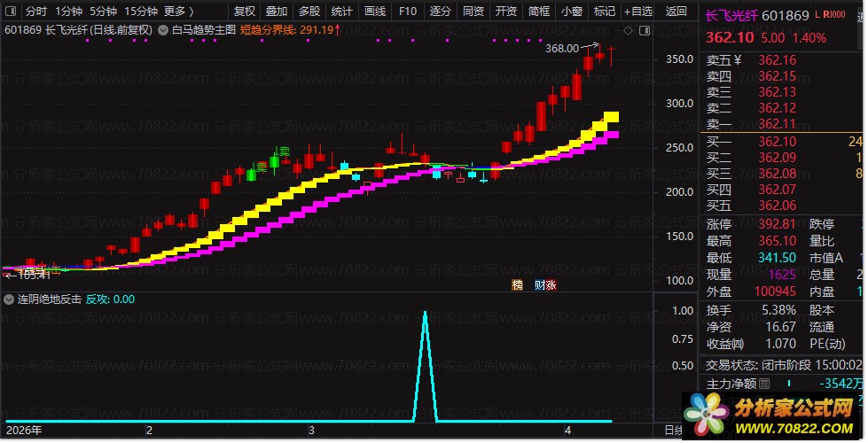Toggle the left sidebar panel icon
Screen dimensions: 868x443
[11, 11]
